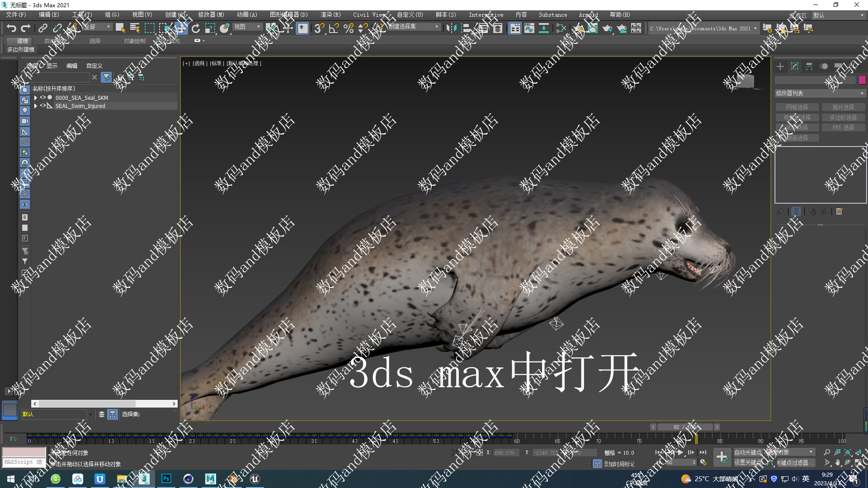The height and width of the screenshot is (488, 868).
Task: Click the Undo arrow icon
Action: (11, 28)
